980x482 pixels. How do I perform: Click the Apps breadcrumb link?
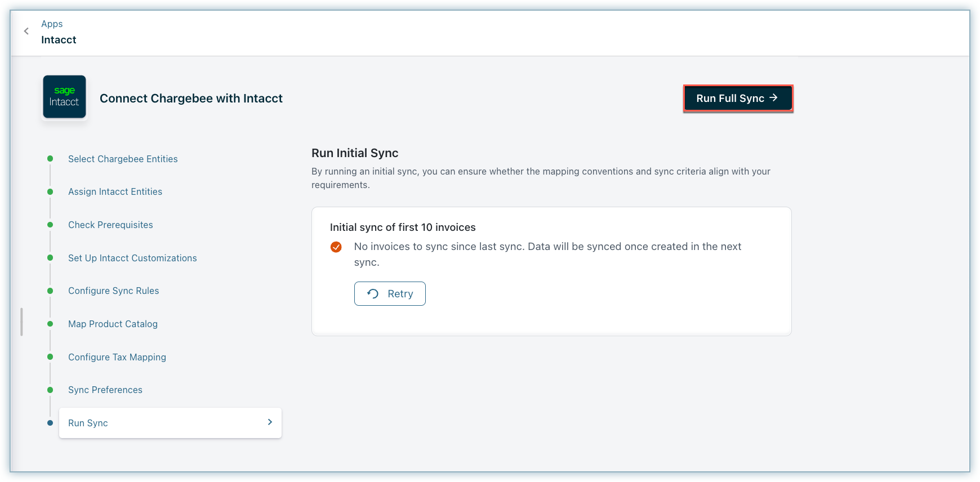tap(52, 24)
